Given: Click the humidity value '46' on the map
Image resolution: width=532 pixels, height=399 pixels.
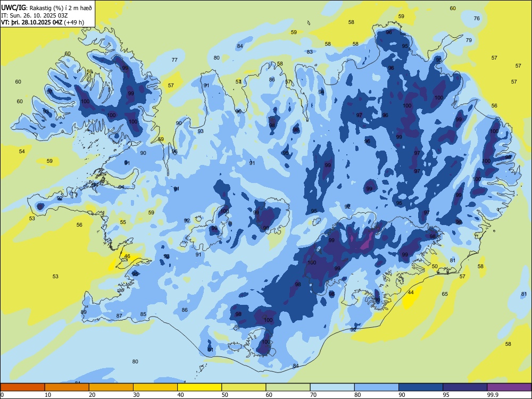Looking at the screenshot, I should point(127,256).
